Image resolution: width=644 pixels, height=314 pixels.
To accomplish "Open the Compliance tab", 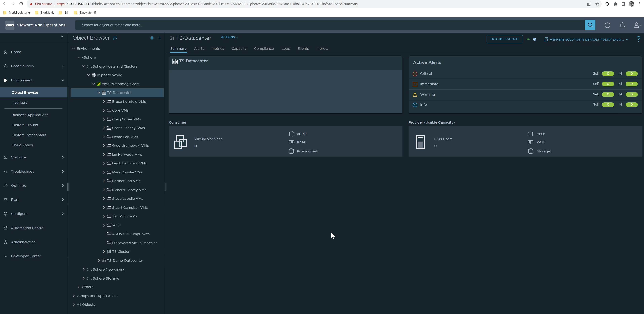I will [x=264, y=49].
